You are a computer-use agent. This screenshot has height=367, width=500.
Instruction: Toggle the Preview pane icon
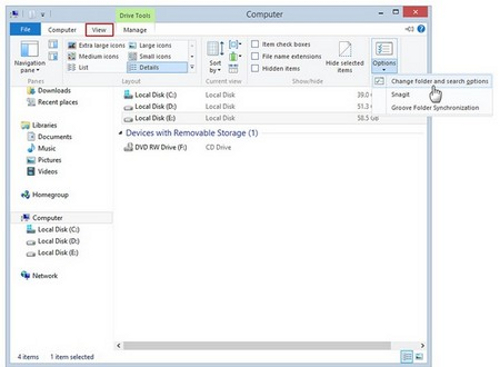pos(53,44)
